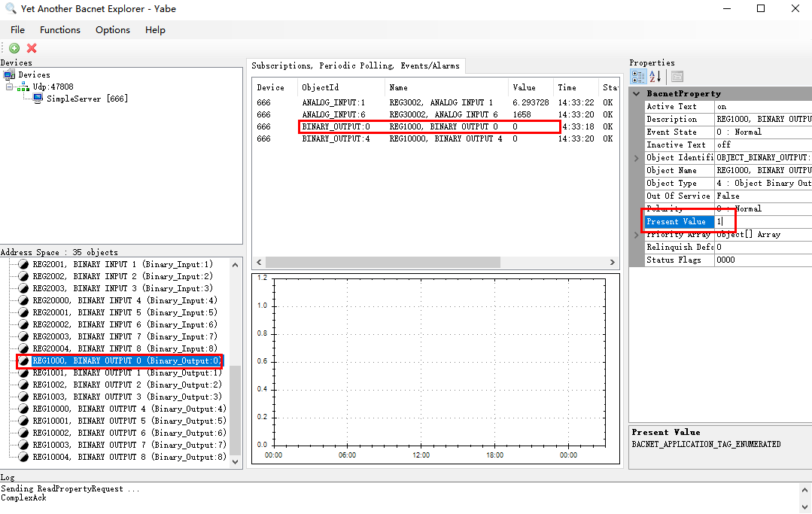Expand the Priority Array property
Image resolution: width=812 pixels, height=514 pixels.
[637, 235]
